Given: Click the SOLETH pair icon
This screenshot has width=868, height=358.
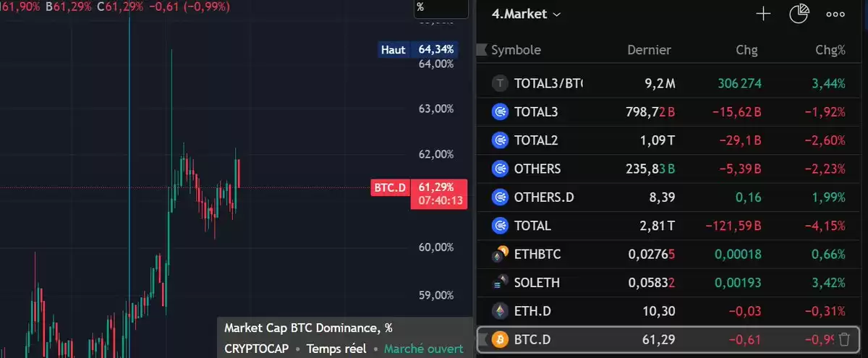Looking at the screenshot, I should pyautogui.click(x=500, y=283).
